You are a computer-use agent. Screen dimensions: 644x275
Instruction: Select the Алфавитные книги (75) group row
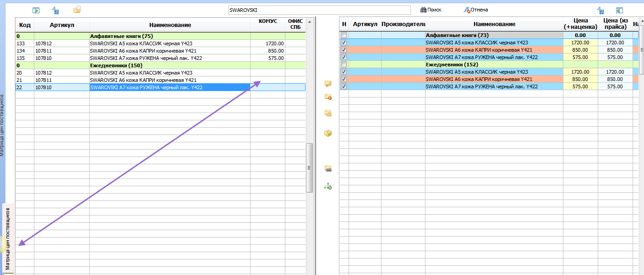pos(160,36)
